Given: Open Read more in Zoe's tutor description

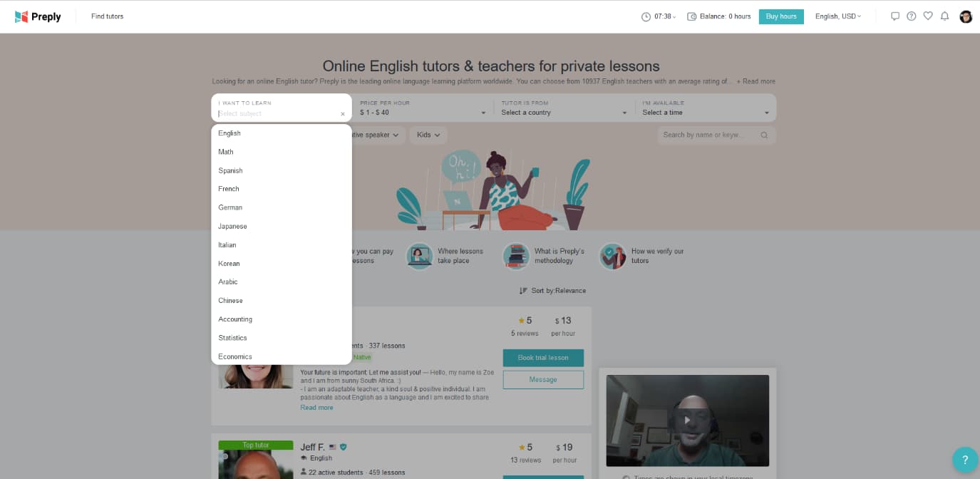Looking at the screenshot, I should tap(316, 408).
